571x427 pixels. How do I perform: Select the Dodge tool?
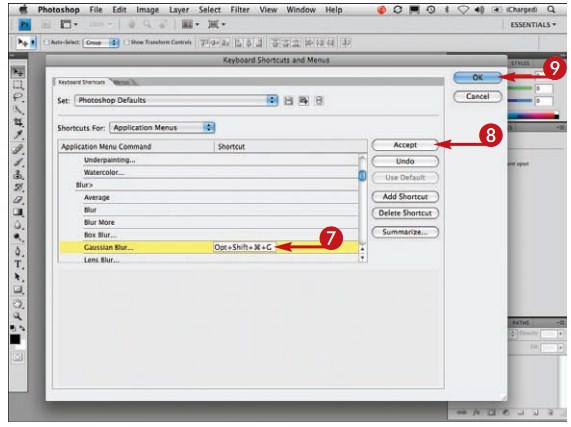(x=17, y=238)
